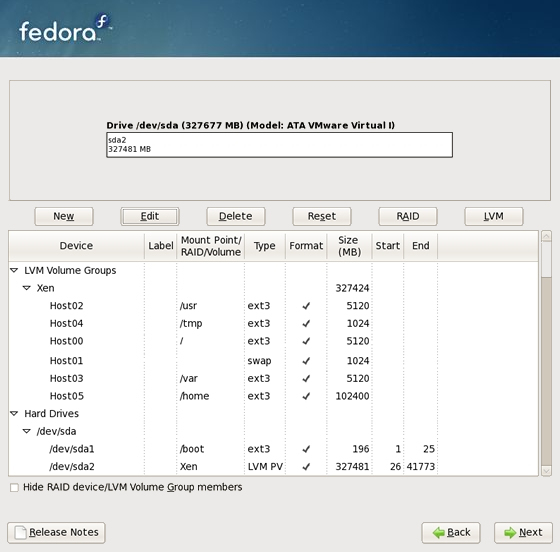Image resolution: width=560 pixels, height=552 pixels.
Task: Click the Fedora logo in the header
Action: tap(64, 29)
